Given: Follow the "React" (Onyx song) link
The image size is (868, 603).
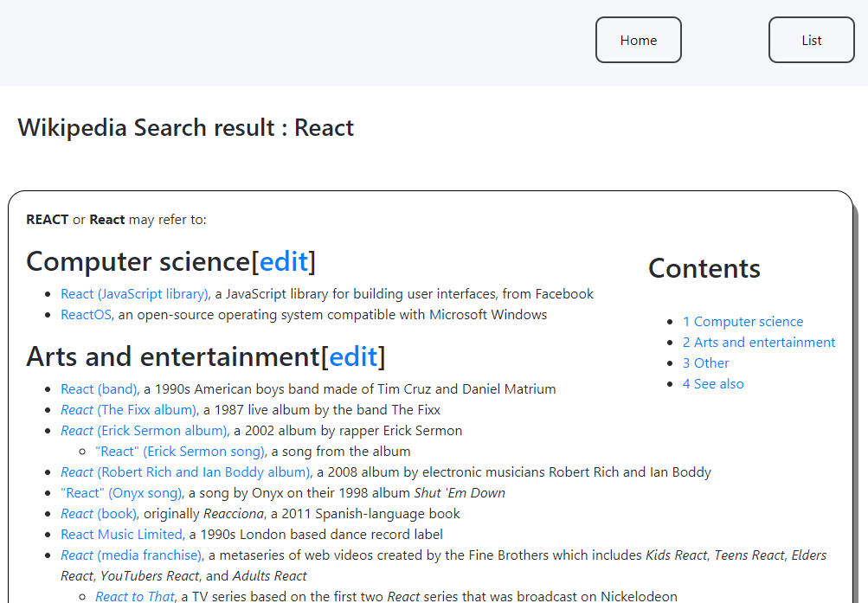Looking at the screenshot, I should [x=121, y=493].
